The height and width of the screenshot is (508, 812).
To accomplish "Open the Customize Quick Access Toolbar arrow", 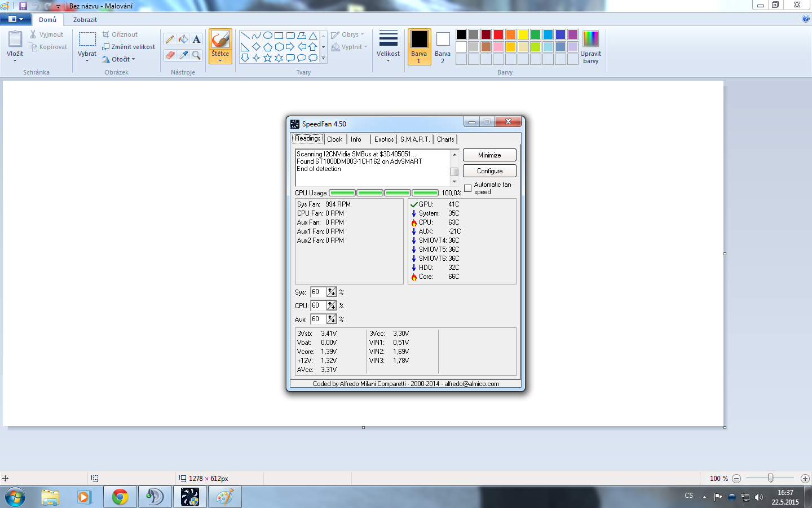I will (x=58, y=7).
